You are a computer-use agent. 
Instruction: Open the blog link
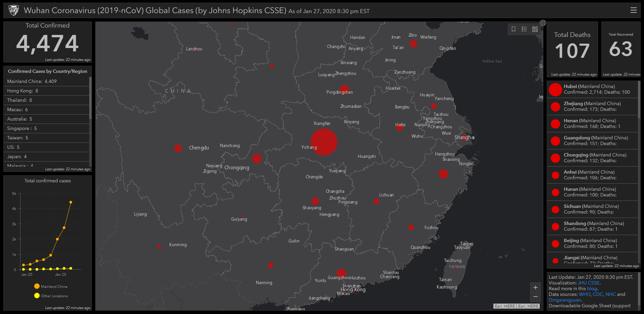tap(592, 288)
